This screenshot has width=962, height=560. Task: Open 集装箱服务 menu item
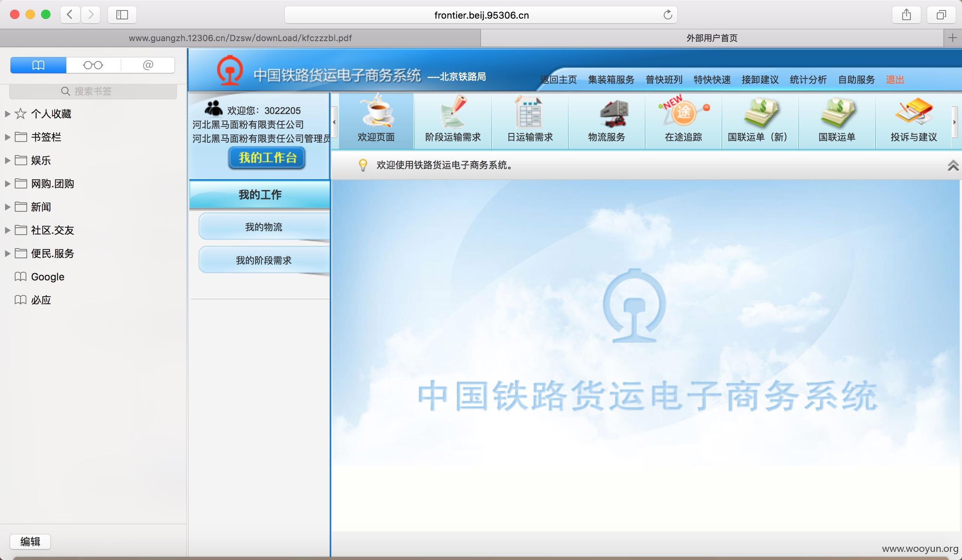611,80
